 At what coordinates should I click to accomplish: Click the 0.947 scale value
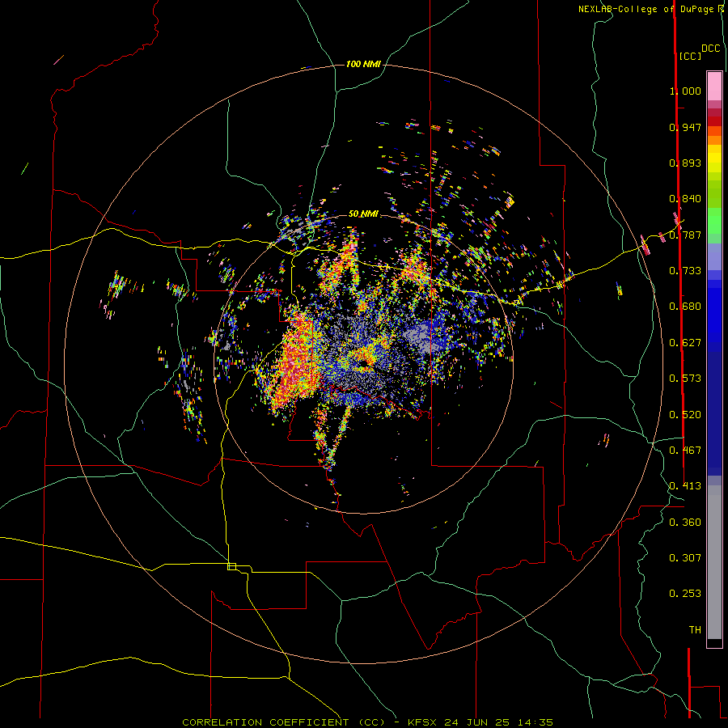(x=685, y=127)
